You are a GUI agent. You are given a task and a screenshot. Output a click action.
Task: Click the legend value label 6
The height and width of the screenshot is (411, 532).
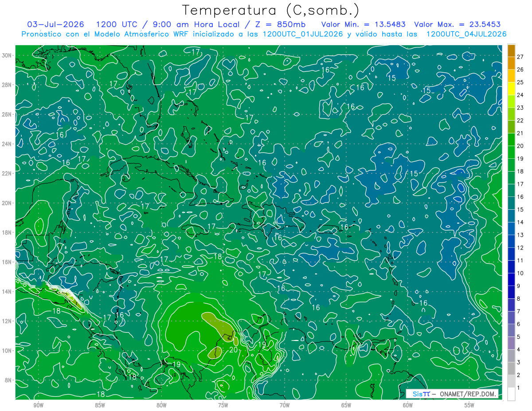click(519, 324)
